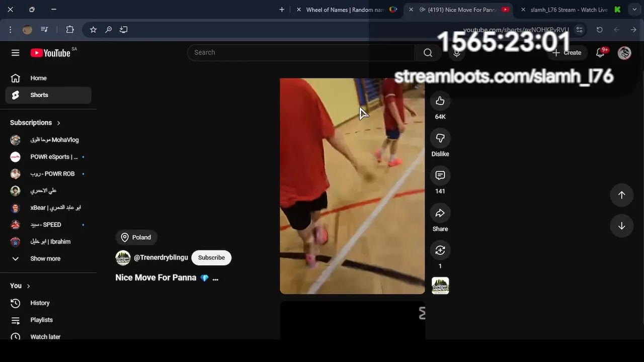The height and width of the screenshot is (362, 644).
Task: Open the site settings tune icon
Action: pyautogui.click(x=580, y=30)
